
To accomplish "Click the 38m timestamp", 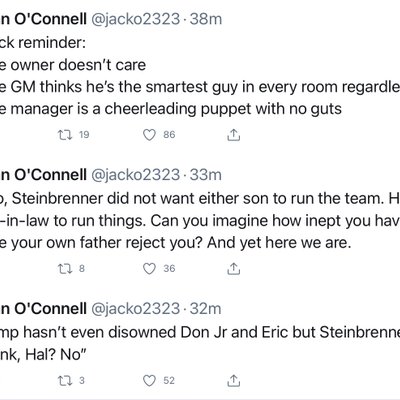I will 206,19.
